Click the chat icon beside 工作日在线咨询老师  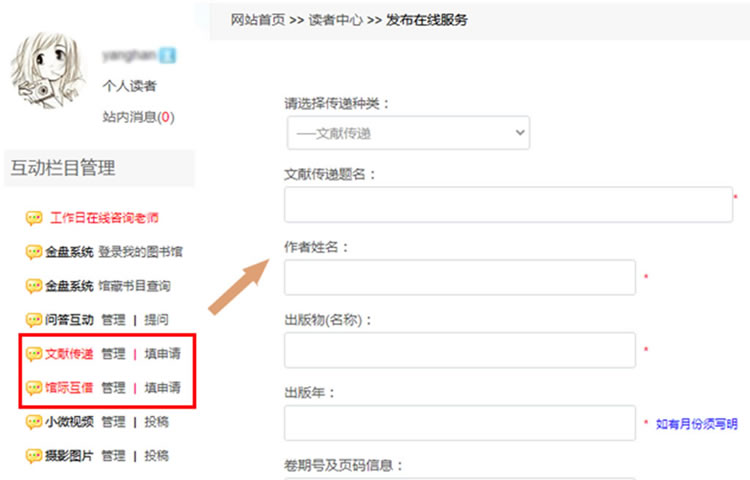coord(34,218)
